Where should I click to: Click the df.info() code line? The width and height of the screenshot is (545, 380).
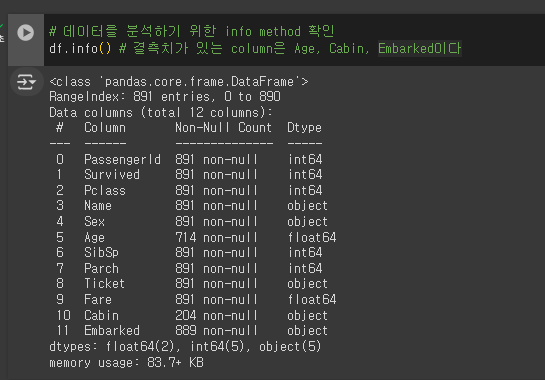pyautogui.click(x=255, y=48)
